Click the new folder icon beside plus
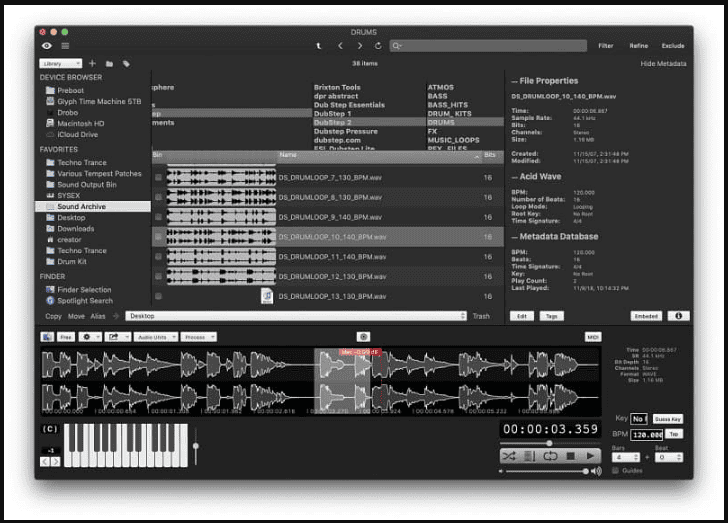This screenshot has height=523, width=728. click(x=109, y=64)
